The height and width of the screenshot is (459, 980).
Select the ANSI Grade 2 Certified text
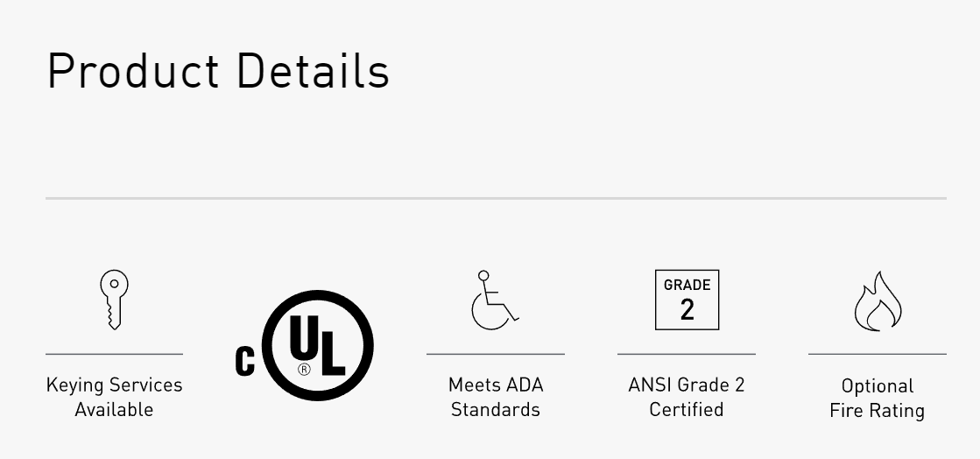(687, 397)
